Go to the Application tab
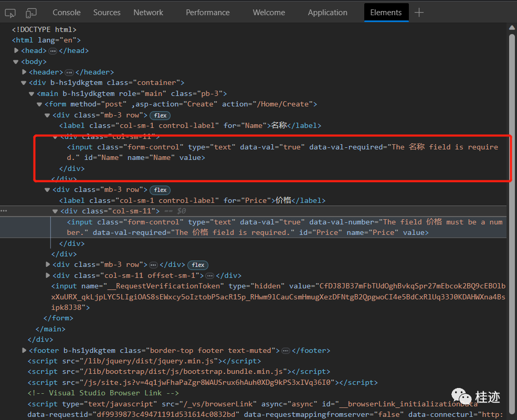 [x=328, y=13]
